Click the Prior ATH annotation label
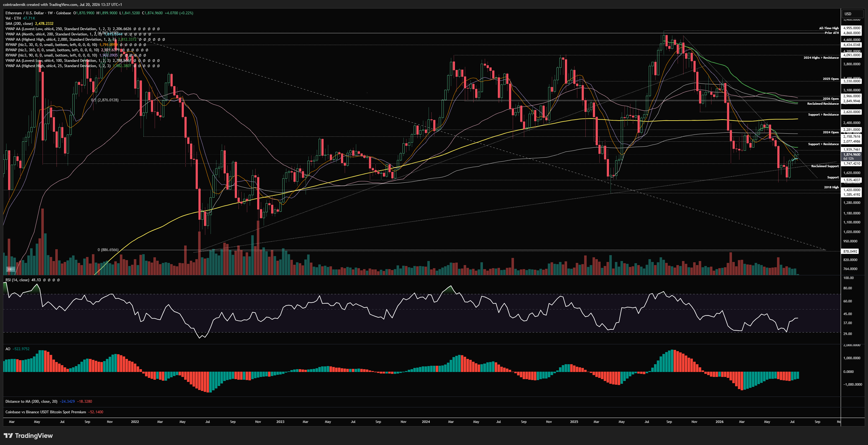This screenshot has height=445, width=868. click(832, 33)
